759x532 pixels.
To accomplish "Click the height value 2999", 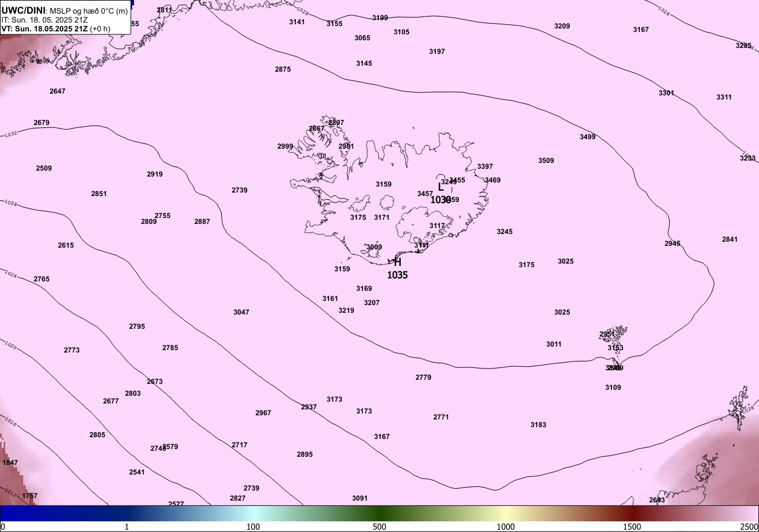I will (285, 146).
